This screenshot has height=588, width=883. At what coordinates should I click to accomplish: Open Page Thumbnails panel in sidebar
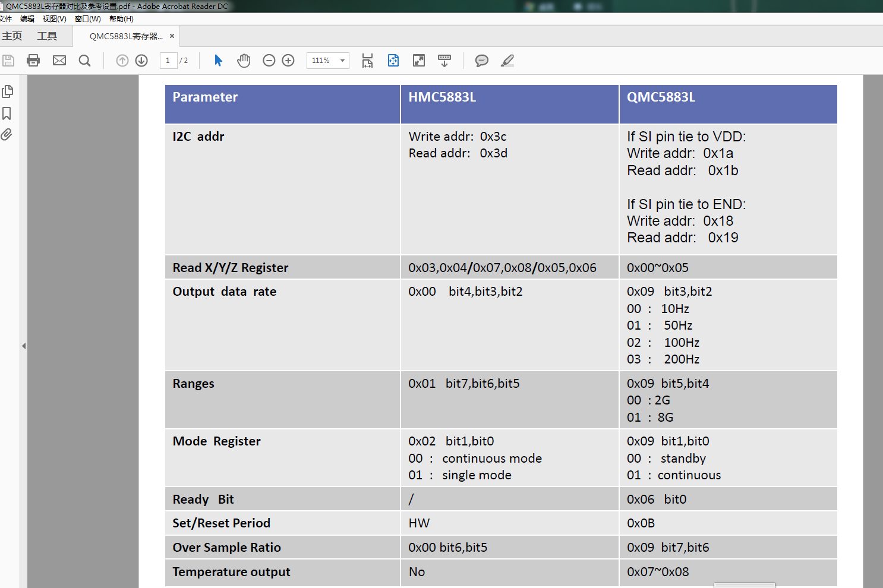point(8,91)
